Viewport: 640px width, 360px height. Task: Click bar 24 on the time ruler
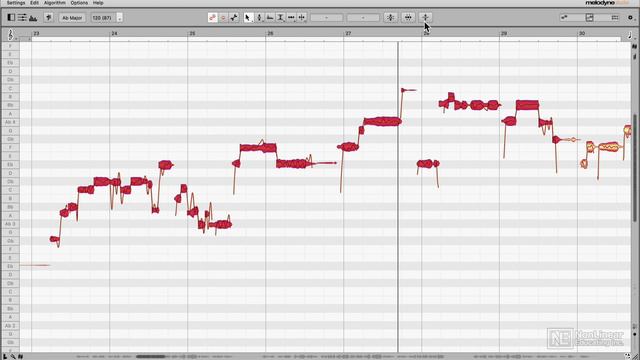(115, 33)
